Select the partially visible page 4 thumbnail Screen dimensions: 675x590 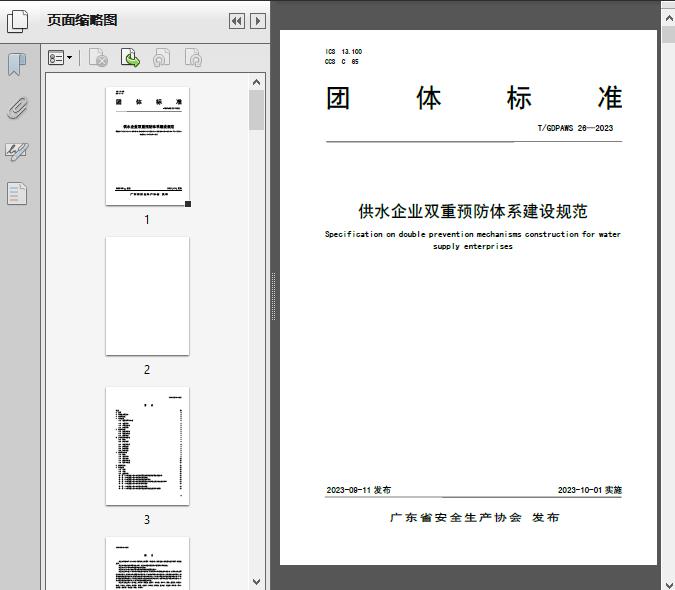point(147,563)
